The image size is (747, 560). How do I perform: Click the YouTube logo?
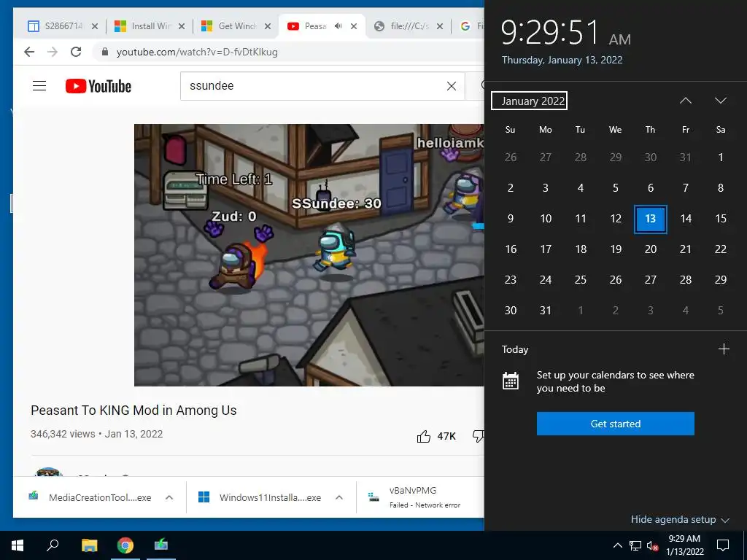click(x=98, y=86)
